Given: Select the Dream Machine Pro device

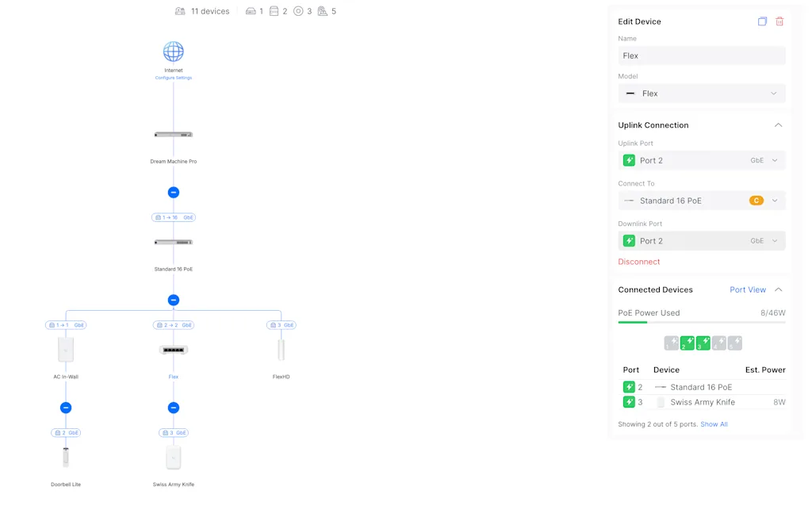Looking at the screenshot, I should click(174, 135).
